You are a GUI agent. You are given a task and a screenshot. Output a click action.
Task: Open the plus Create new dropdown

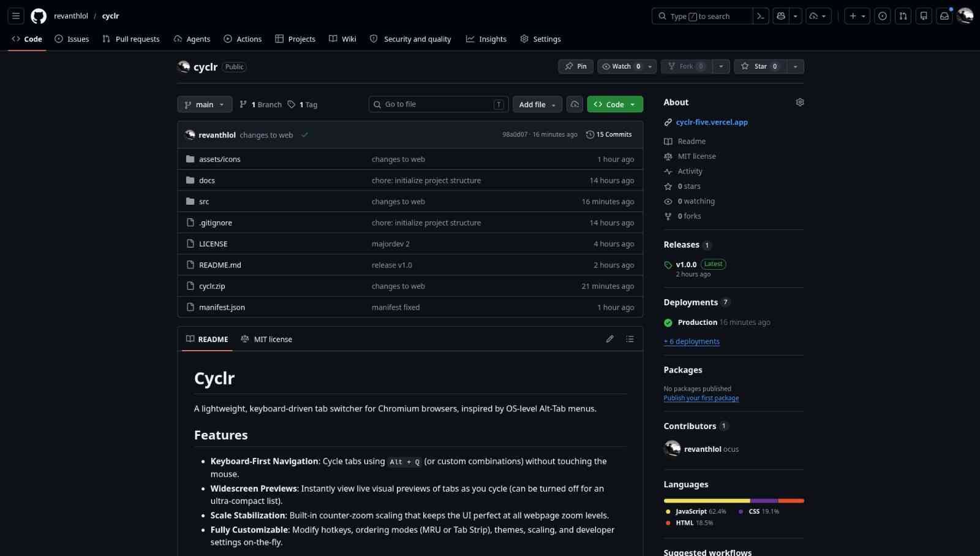[857, 16]
